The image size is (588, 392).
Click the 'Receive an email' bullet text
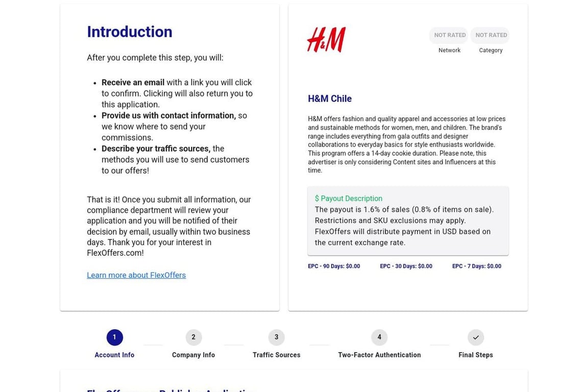(177, 93)
